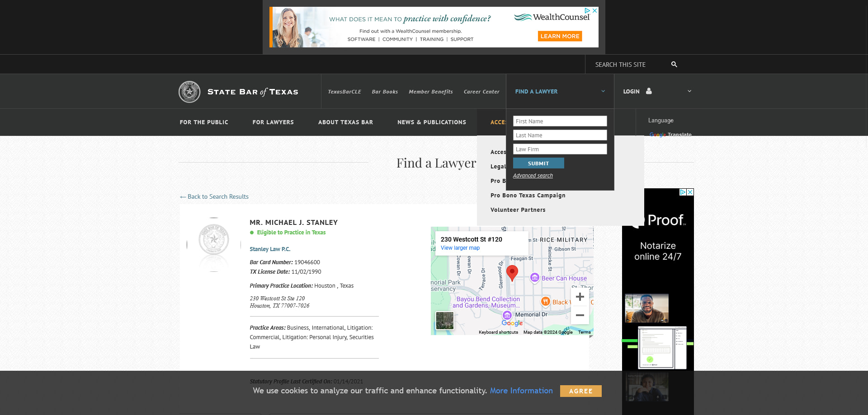Screen dimensions: 868x415
Task: Click View larger map link
Action: (460, 248)
